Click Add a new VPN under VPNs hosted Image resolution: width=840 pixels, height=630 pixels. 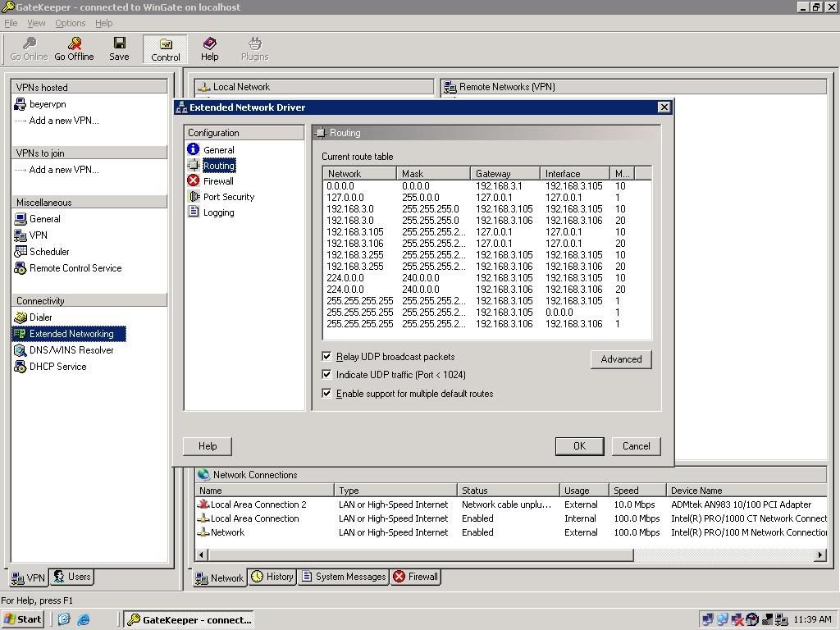pyautogui.click(x=64, y=121)
